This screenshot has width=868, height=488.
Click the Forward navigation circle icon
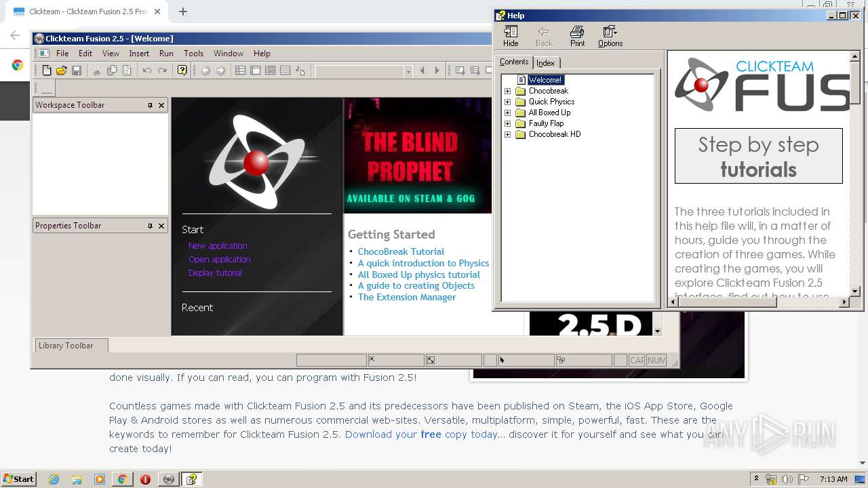coord(220,70)
